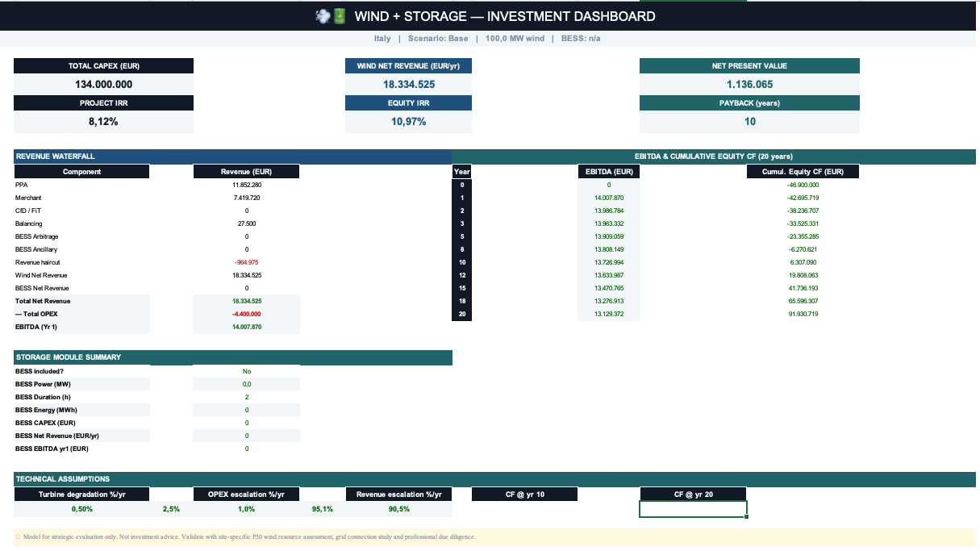Click the Turbine degradation %/yr header
The height and width of the screenshot is (551, 980).
coord(81,495)
